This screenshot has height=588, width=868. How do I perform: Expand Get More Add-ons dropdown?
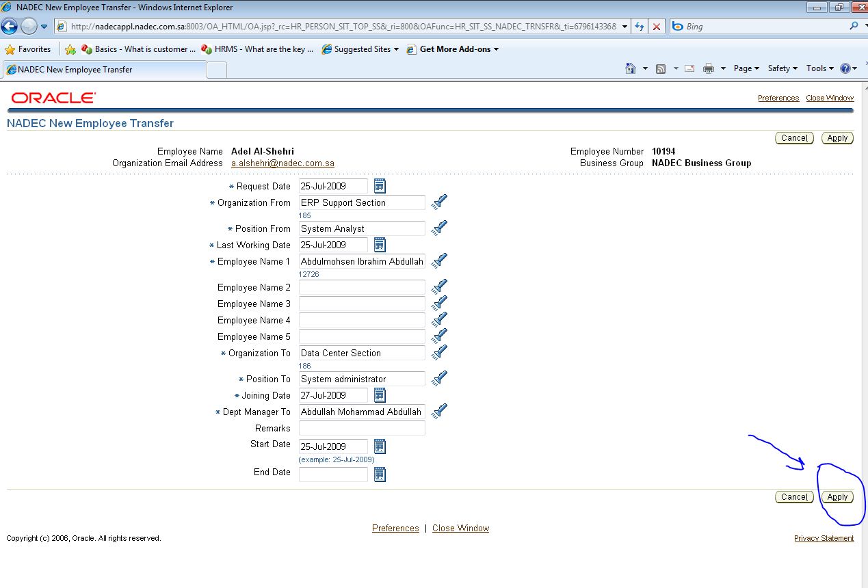click(496, 49)
